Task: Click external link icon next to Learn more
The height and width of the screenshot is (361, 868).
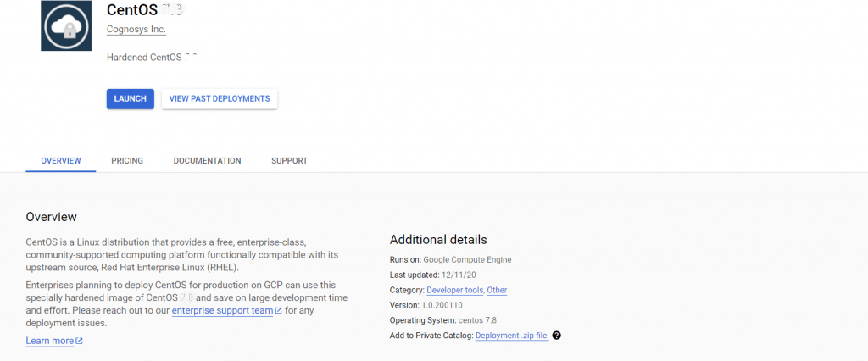Action: click(80, 342)
